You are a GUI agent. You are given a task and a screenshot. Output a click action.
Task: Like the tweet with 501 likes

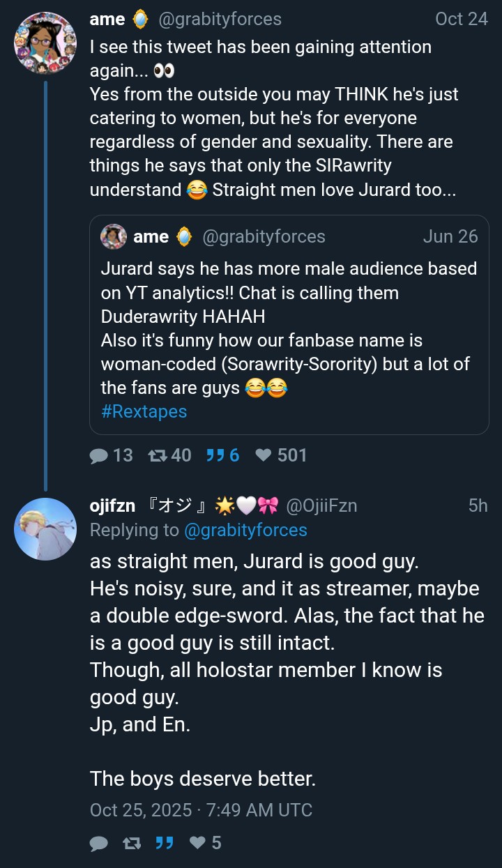click(x=263, y=455)
